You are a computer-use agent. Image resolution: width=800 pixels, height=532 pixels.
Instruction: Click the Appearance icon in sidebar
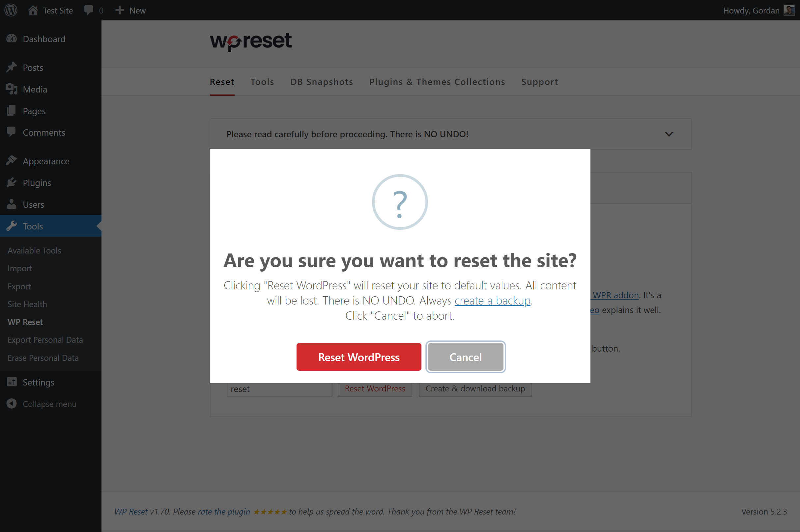pyautogui.click(x=12, y=161)
